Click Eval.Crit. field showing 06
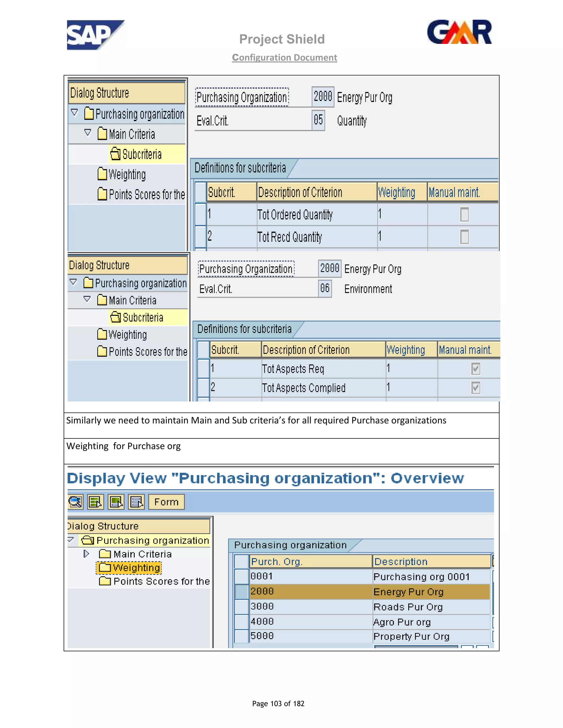 [325, 288]
